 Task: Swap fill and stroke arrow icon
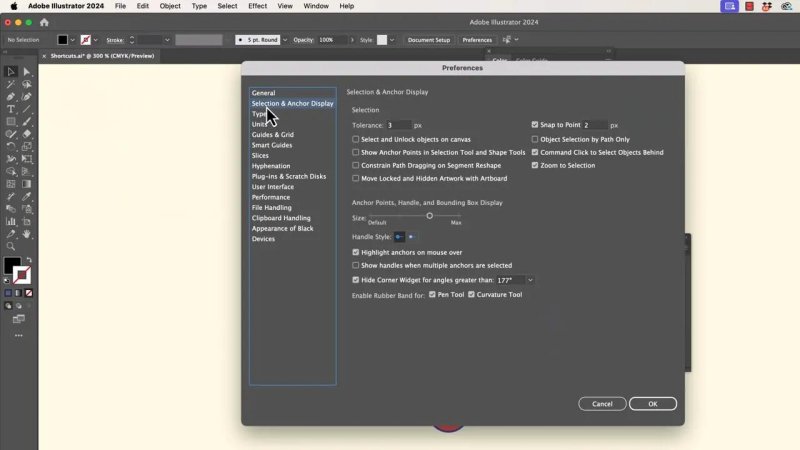point(29,260)
